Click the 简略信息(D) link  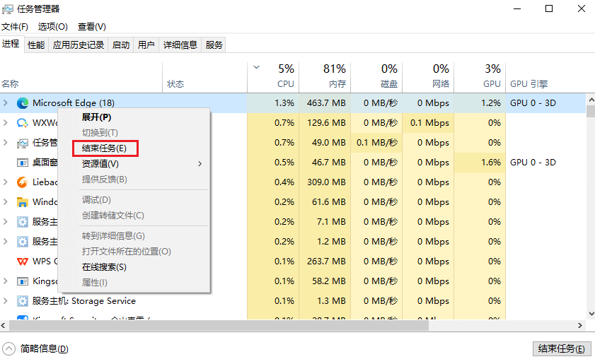click(x=44, y=349)
